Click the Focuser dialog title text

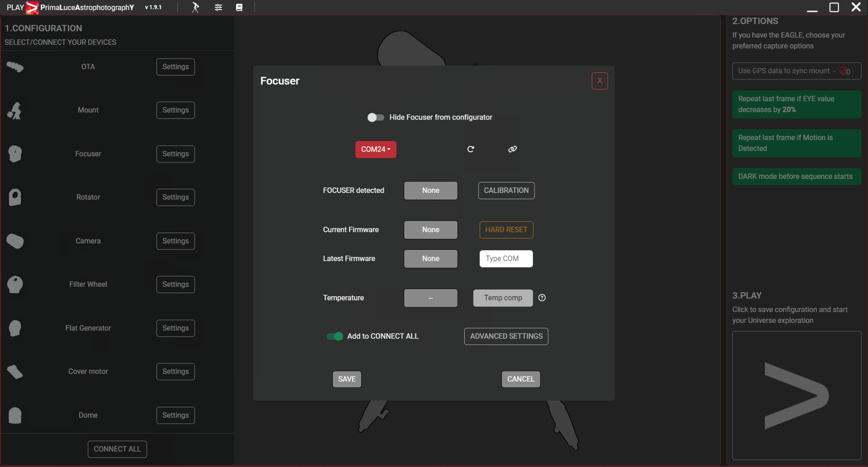point(280,81)
